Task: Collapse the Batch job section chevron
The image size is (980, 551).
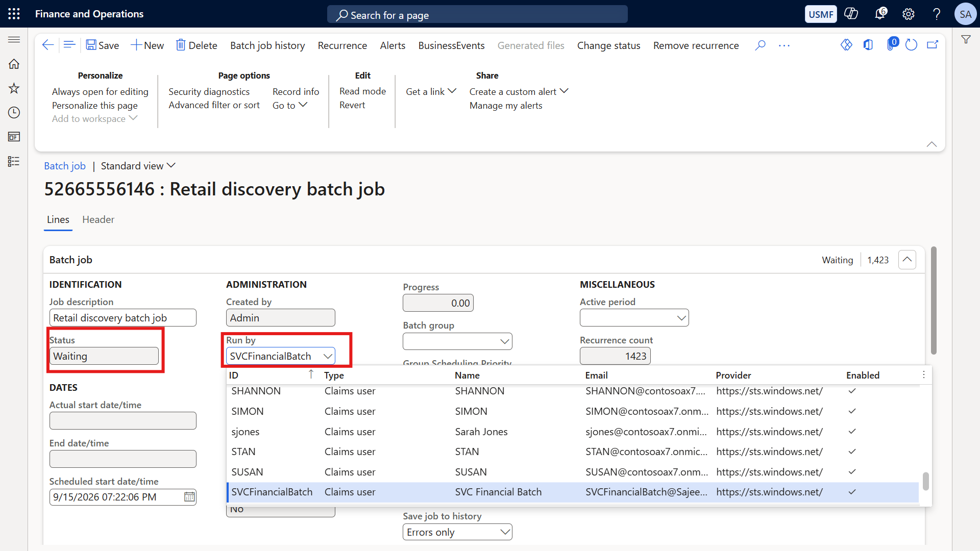Action: 907,260
